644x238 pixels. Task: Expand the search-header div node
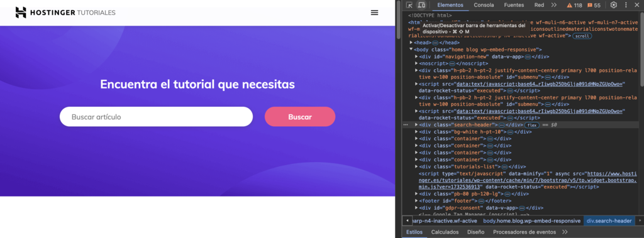[416, 125]
